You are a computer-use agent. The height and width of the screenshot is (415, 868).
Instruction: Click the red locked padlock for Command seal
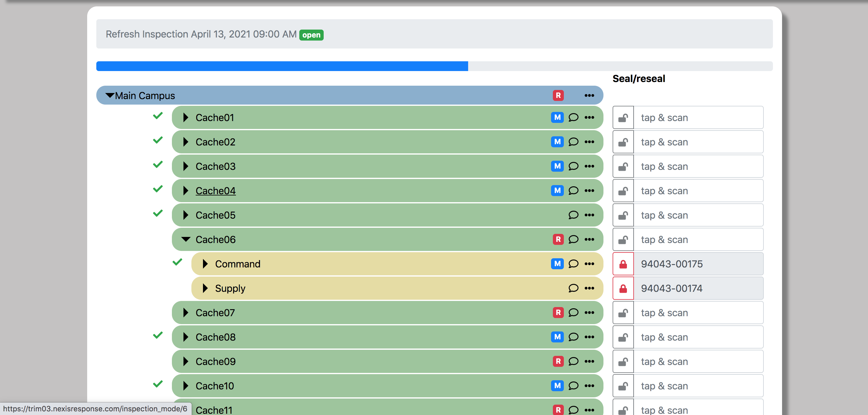coord(623,264)
